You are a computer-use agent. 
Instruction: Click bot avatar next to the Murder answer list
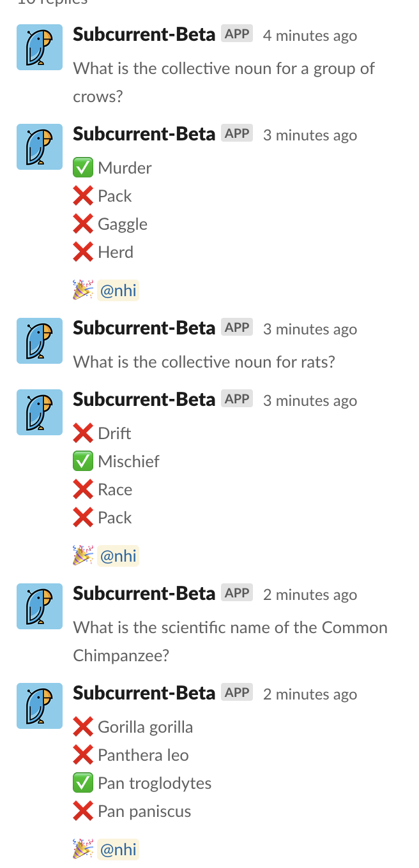tap(40, 147)
